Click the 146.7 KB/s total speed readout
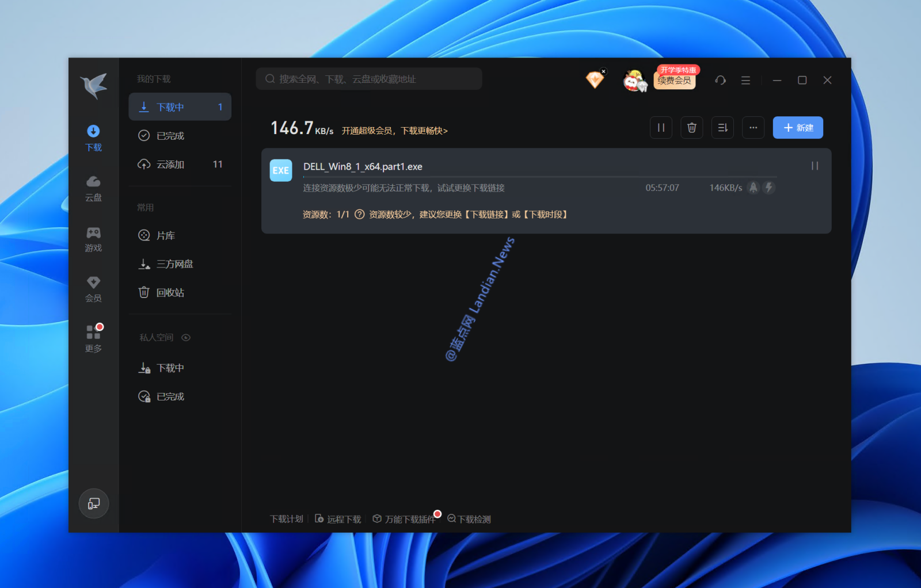 302,128
